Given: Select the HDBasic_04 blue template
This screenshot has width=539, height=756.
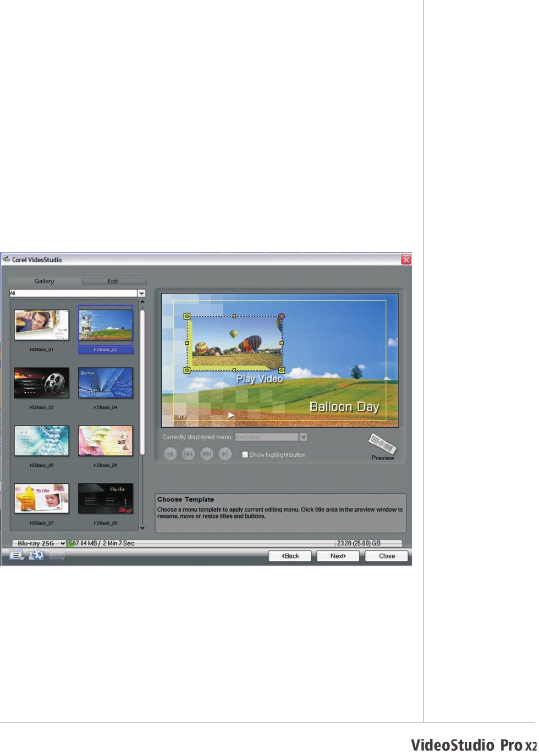Looking at the screenshot, I should [x=106, y=383].
